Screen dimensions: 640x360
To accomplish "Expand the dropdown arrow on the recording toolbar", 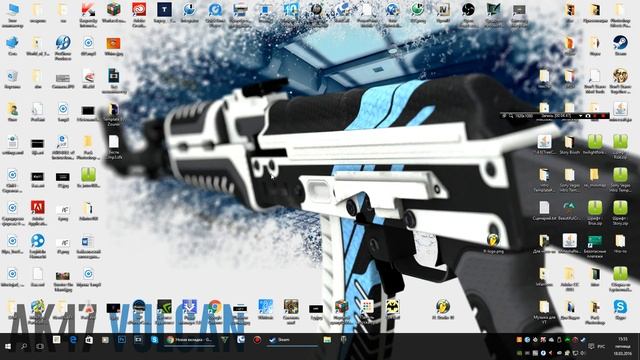I will [580, 116].
